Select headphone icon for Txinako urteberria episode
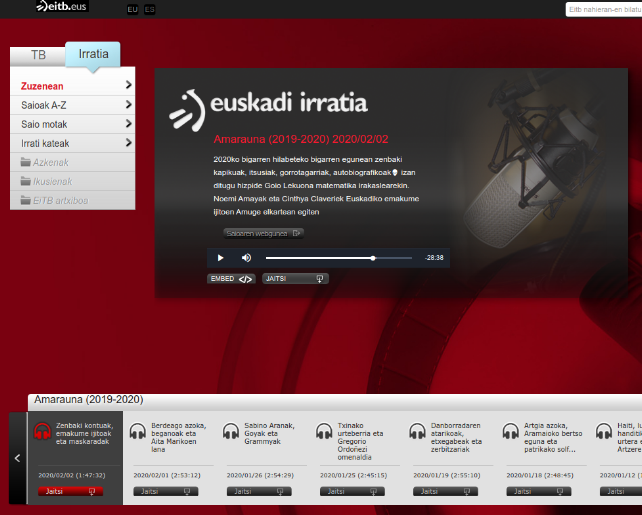 324,432
